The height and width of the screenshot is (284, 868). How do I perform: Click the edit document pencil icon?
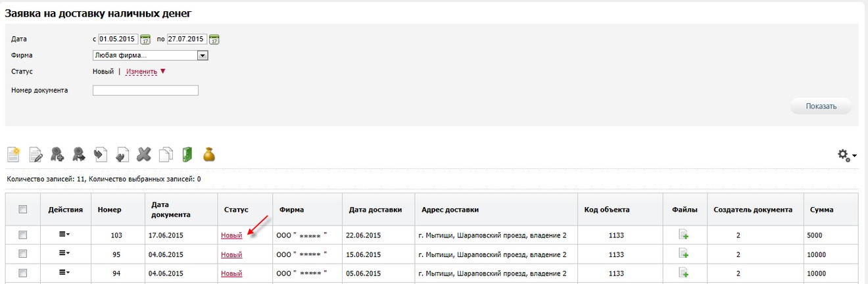pos(36,154)
